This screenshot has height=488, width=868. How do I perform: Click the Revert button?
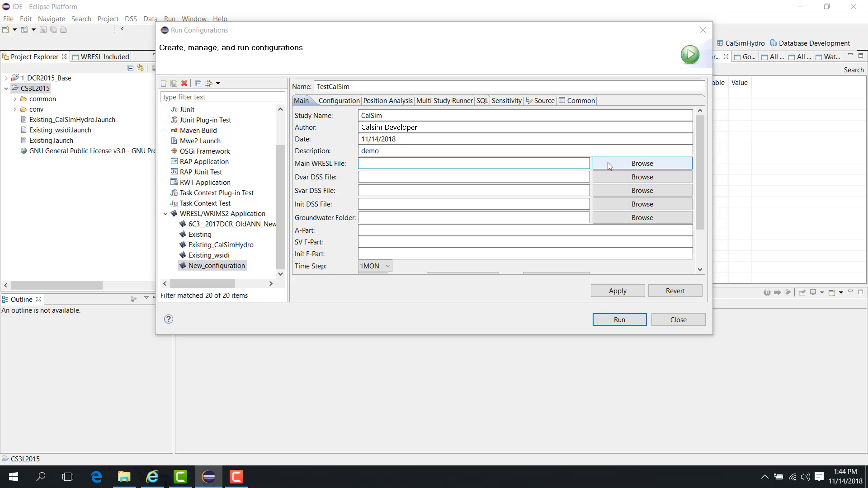tap(675, 291)
